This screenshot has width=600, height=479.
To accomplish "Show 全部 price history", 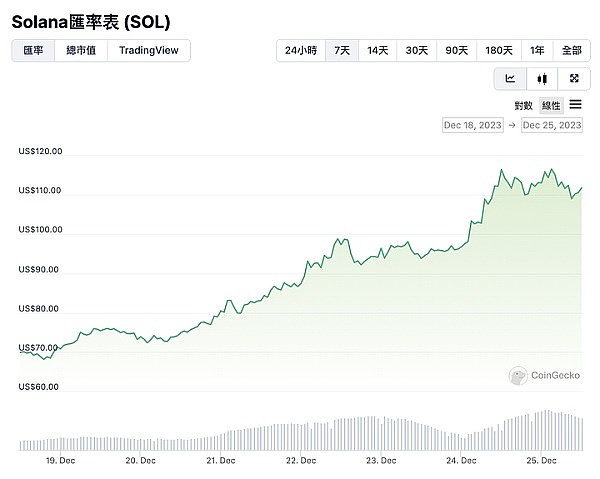I will click(571, 50).
